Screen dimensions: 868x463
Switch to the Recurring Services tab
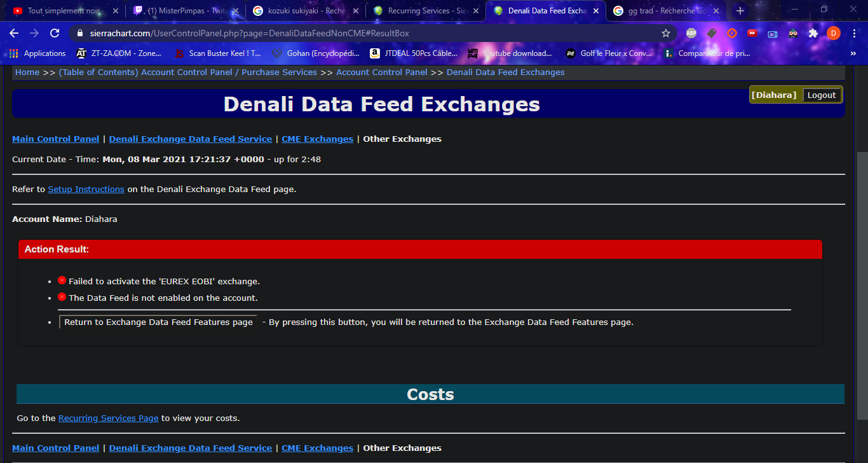pyautogui.click(x=426, y=11)
